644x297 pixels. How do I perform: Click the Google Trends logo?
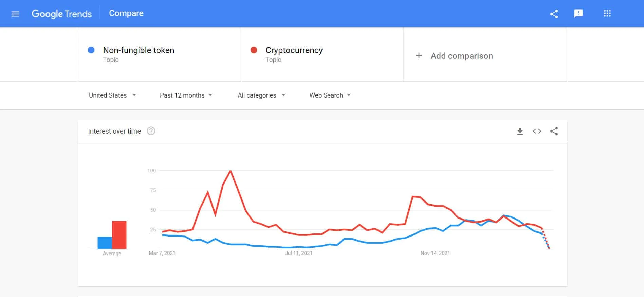pos(62,14)
